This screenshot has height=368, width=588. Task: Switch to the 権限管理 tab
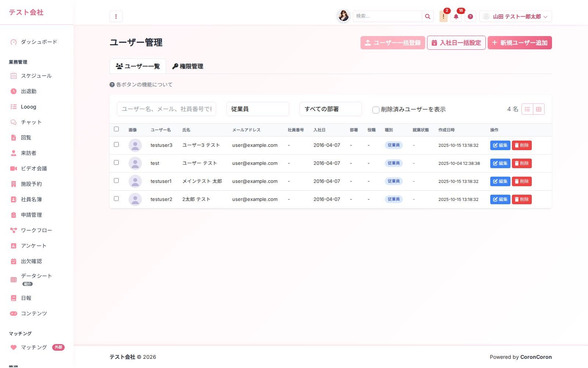(x=188, y=66)
